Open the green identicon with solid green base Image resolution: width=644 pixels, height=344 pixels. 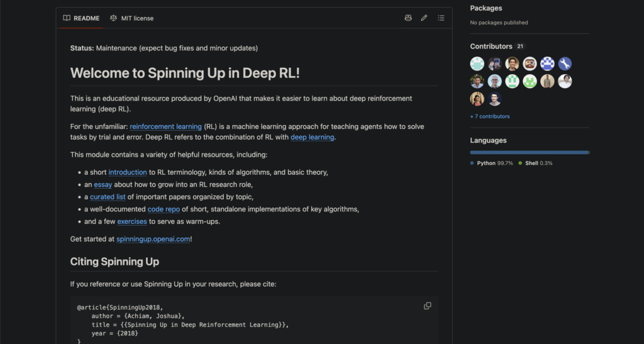coord(530,81)
